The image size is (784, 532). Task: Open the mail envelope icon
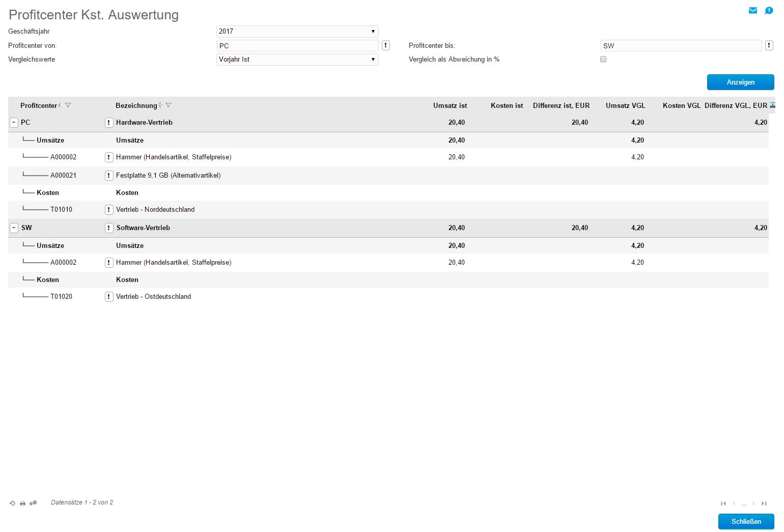752,11
